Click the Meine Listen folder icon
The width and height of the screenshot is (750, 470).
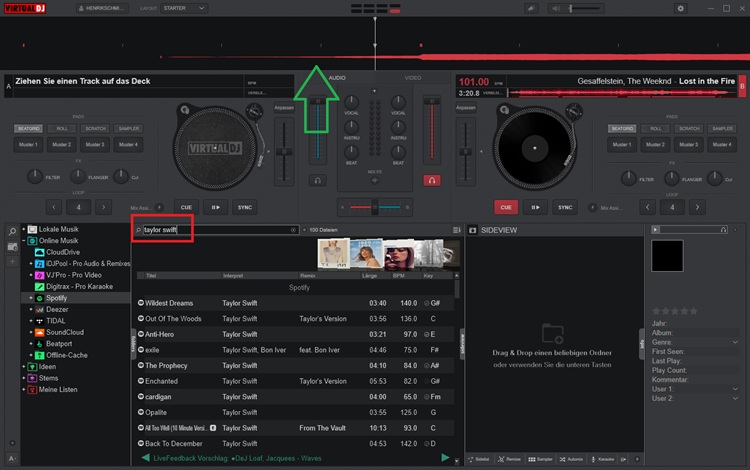pos(32,390)
